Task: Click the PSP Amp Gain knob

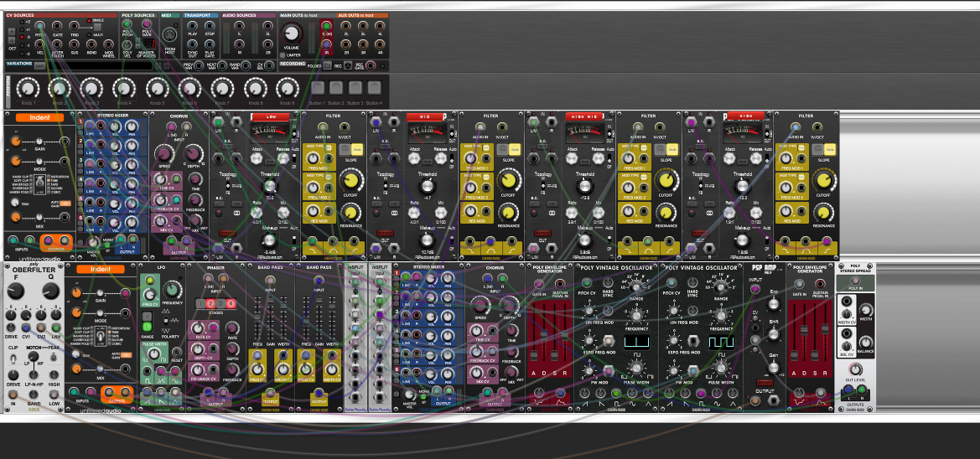Action: (x=774, y=367)
